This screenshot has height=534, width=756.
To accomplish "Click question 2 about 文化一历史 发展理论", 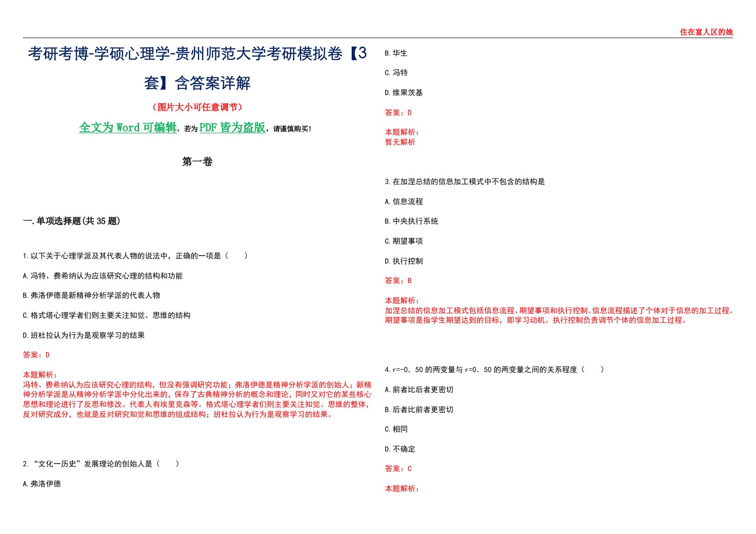I will pyautogui.click(x=101, y=464).
